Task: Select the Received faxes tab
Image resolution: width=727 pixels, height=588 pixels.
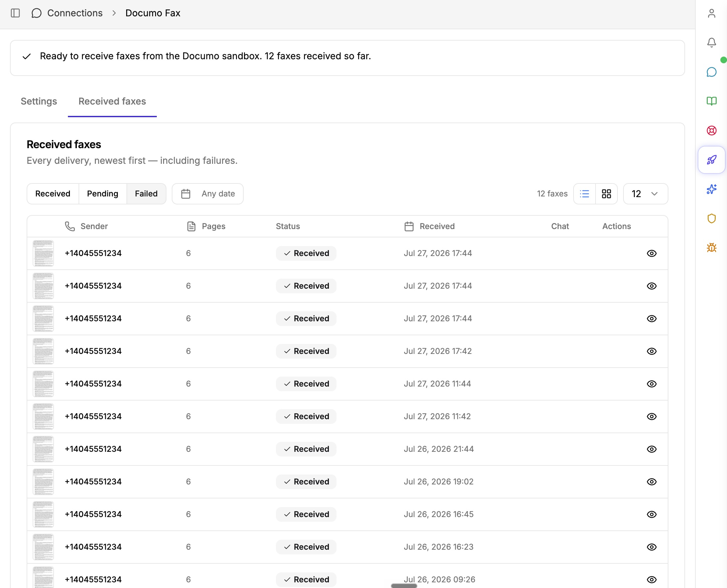Action: click(x=112, y=101)
